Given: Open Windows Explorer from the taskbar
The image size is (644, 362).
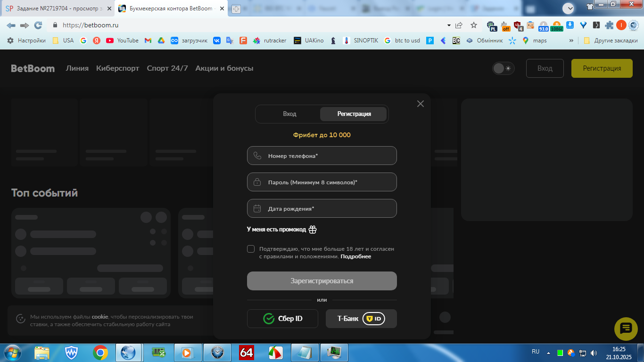Looking at the screenshot, I should coord(42,353).
